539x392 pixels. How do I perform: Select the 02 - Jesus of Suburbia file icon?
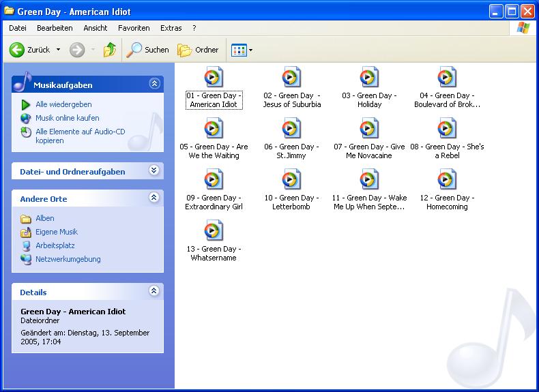click(x=291, y=77)
